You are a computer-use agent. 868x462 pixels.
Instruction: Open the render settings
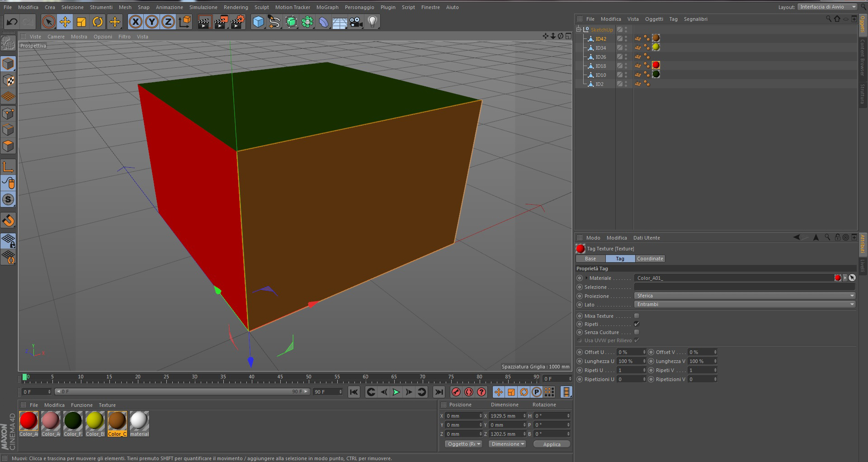[x=238, y=22]
